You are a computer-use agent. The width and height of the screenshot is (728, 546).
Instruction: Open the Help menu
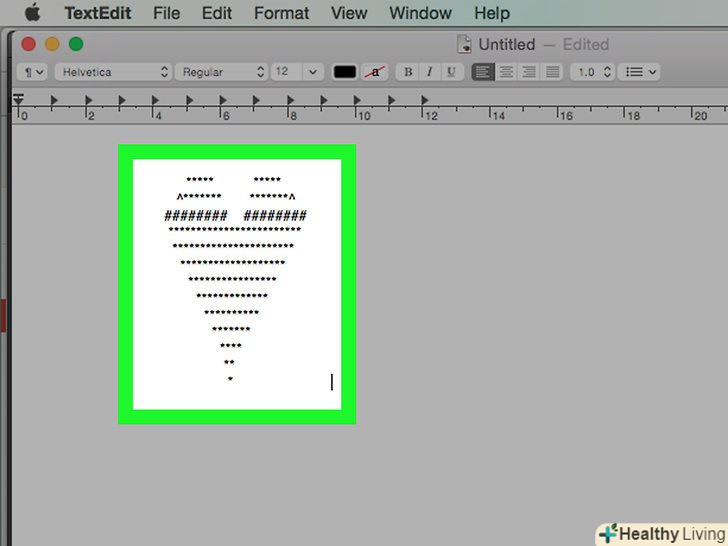(x=492, y=13)
